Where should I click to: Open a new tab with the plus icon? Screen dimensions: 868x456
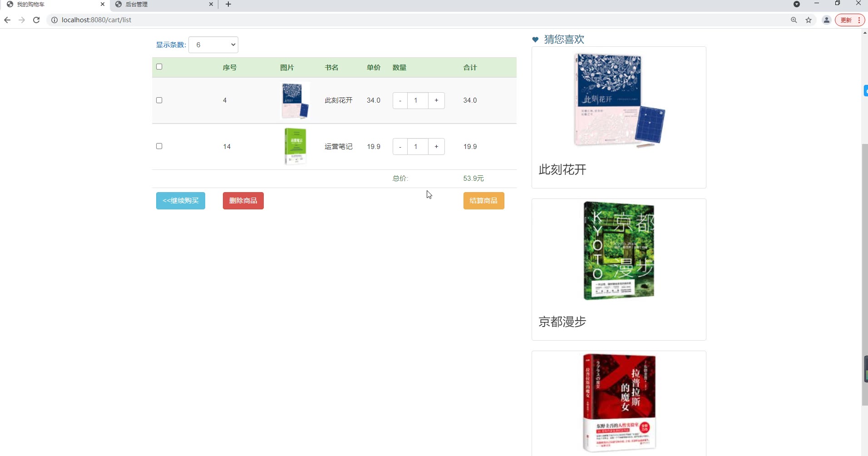(x=228, y=4)
